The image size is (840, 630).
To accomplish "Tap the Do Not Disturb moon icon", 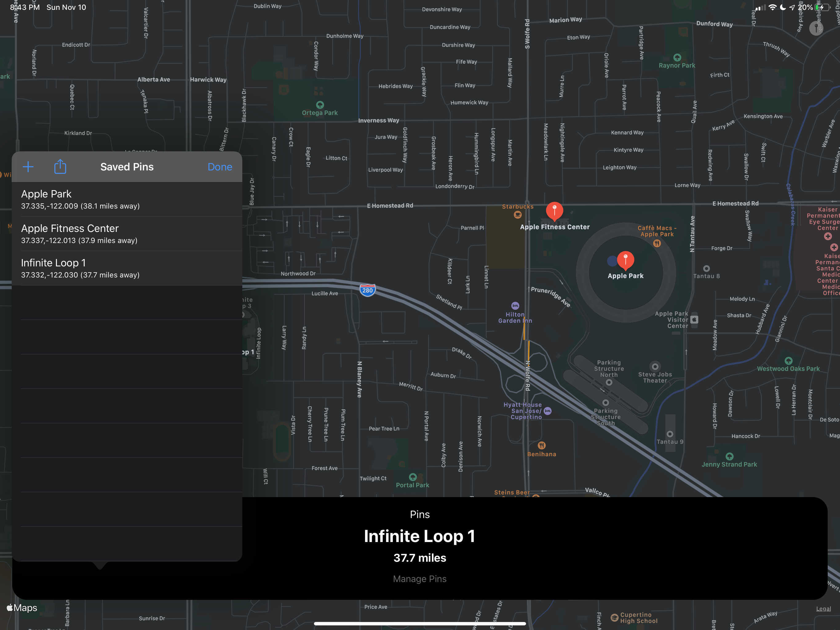I will (x=783, y=7).
